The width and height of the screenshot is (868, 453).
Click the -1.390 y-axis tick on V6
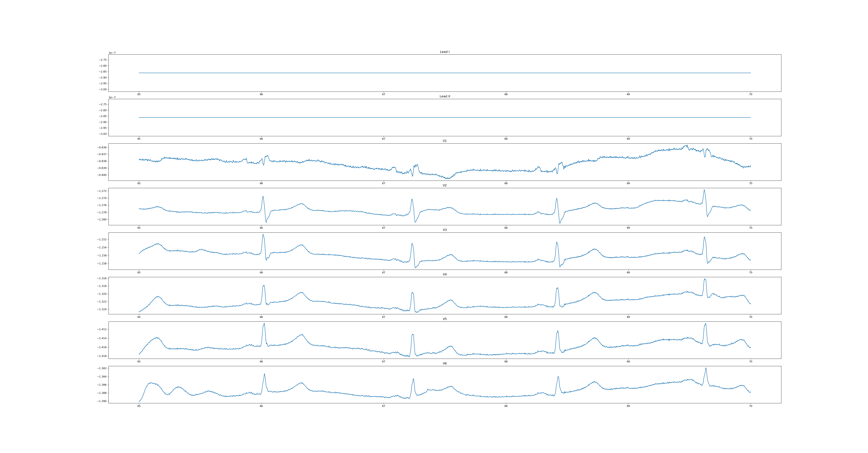point(102,401)
